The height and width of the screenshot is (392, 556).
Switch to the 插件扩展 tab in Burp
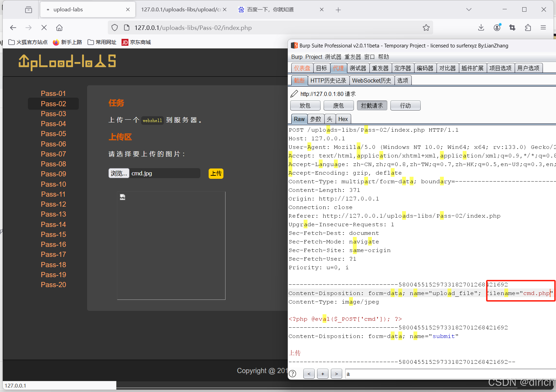point(472,68)
